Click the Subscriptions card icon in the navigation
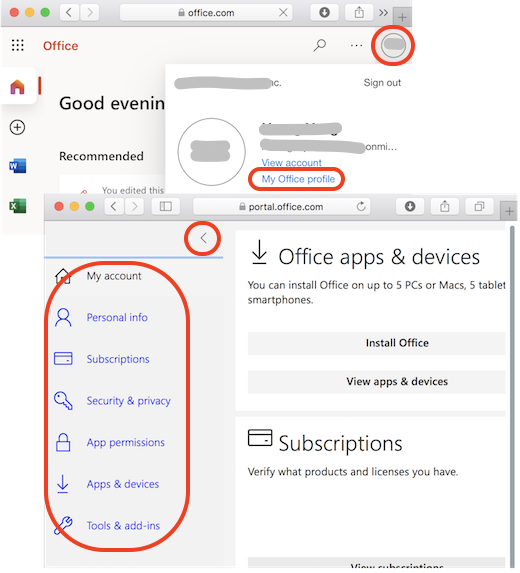This screenshot has width=520, height=573. pos(63,359)
